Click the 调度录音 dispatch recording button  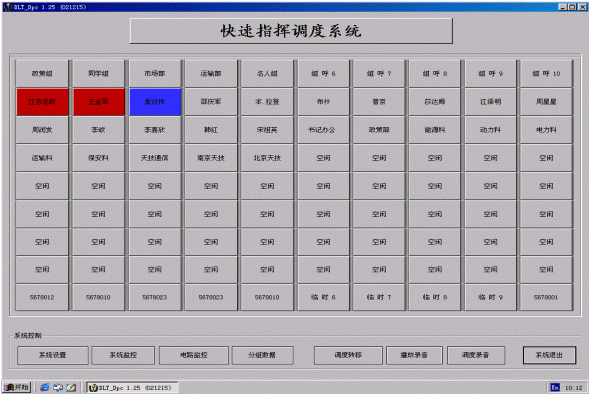476,355
